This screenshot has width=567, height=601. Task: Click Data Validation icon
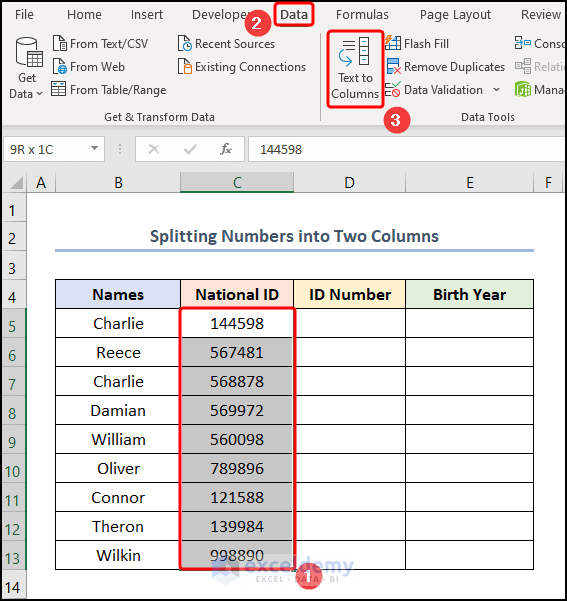pyautogui.click(x=393, y=90)
